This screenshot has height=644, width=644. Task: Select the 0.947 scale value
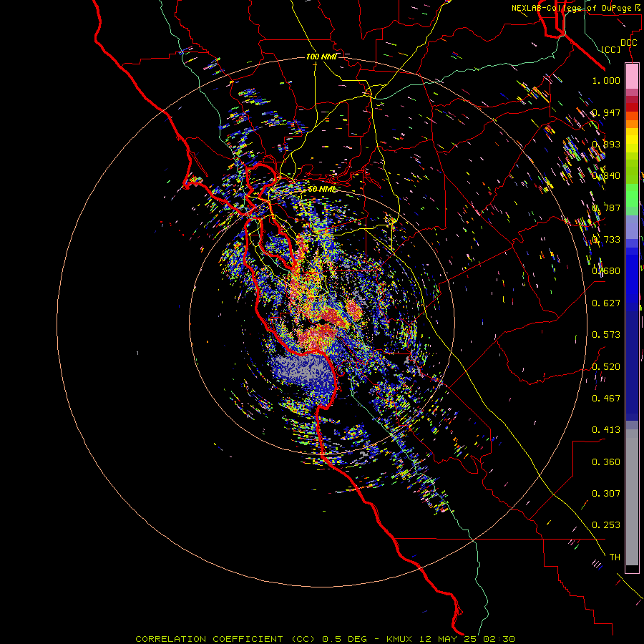click(606, 112)
